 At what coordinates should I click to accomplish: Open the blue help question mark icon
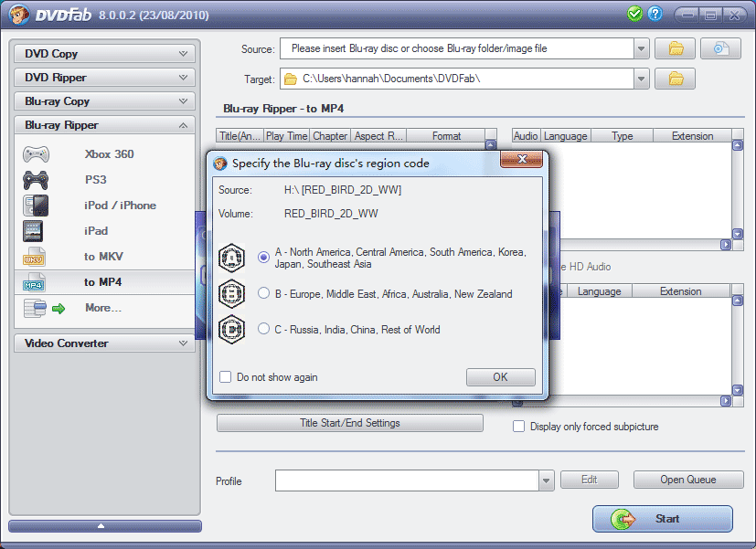pyautogui.click(x=655, y=14)
